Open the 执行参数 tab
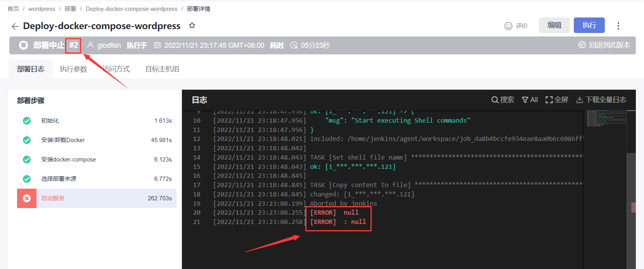This screenshot has height=269, width=644. tap(73, 69)
